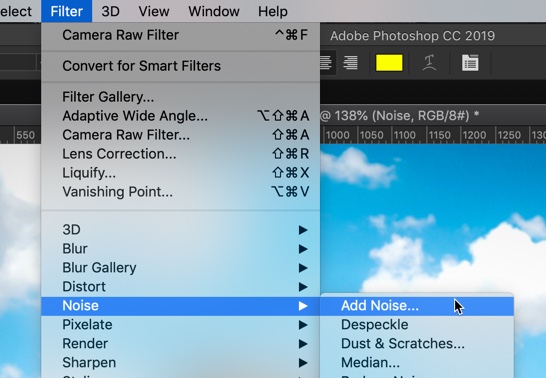Image resolution: width=546 pixels, height=378 pixels.
Task: Choose Vanishing Point... filter
Action: pos(180,192)
